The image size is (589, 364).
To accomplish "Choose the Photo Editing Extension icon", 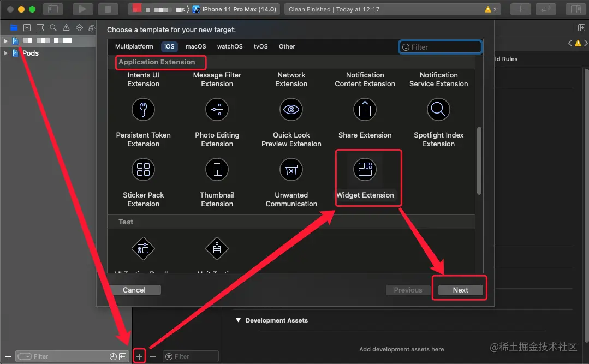I will (x=217, y=109).
